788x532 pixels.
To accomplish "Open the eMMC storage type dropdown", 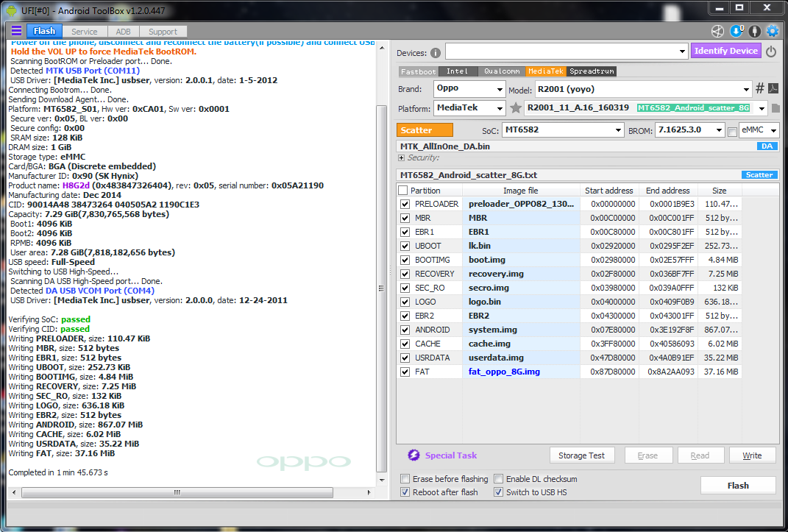I will pos(759,130).
